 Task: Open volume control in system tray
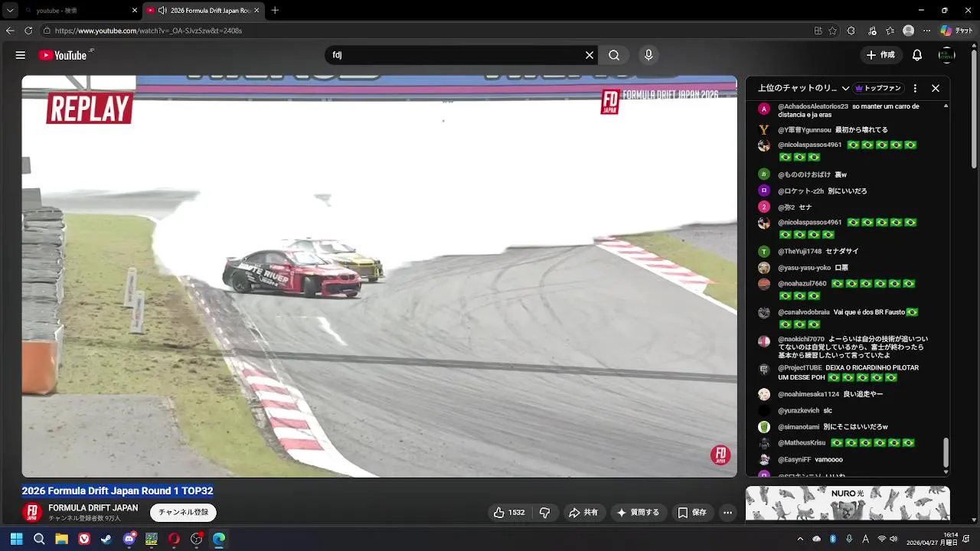(893, 539)
